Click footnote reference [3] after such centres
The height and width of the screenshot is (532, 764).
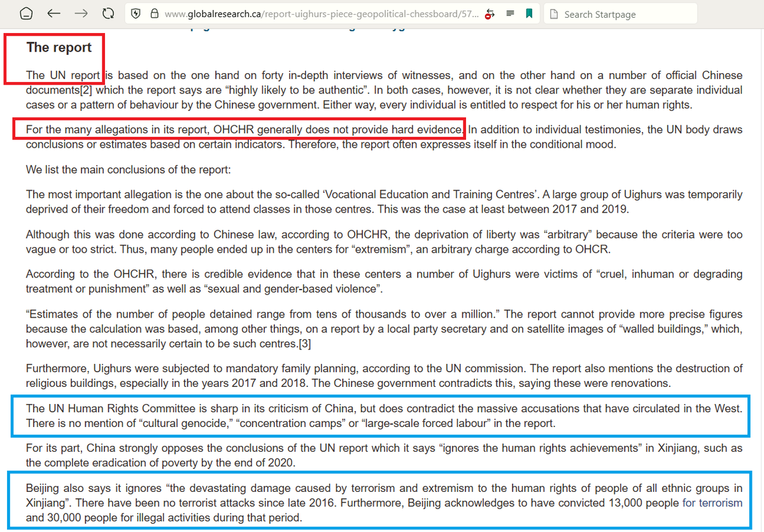(304, 344)
